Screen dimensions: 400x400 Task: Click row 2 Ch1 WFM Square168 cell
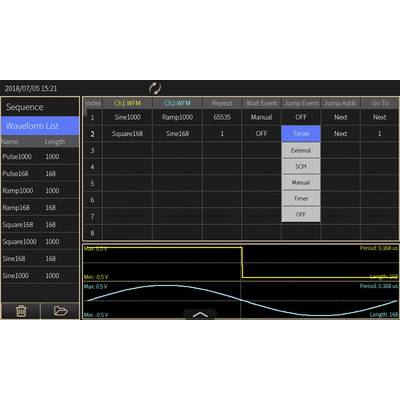coord(127,134)
